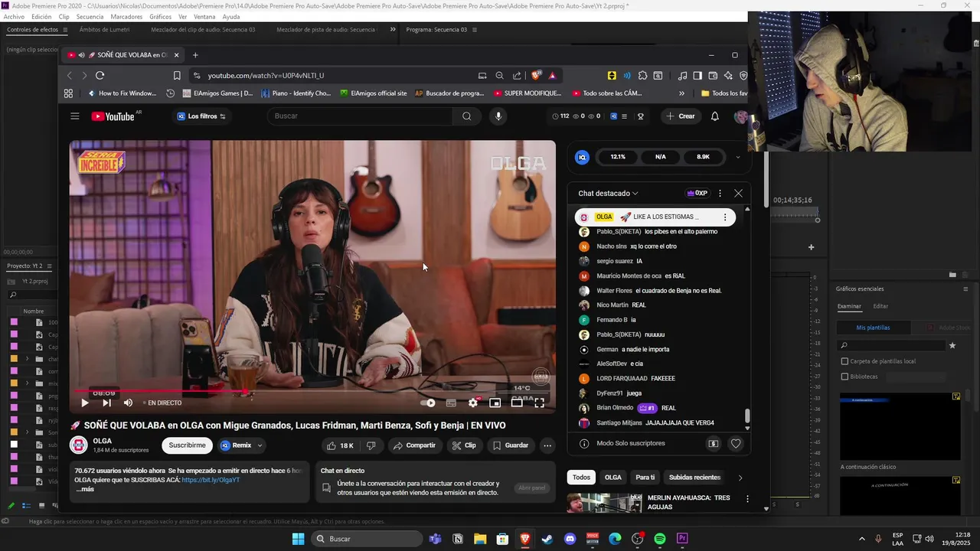The width and height of the screenshot is (980, 551).
Task: Mute the YouTube player volume
Action: coord(128,403)
